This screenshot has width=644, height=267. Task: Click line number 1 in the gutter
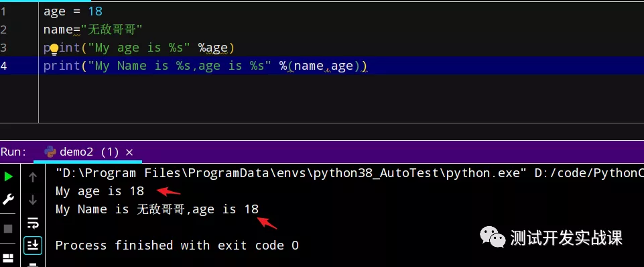[x=3, y=11]
